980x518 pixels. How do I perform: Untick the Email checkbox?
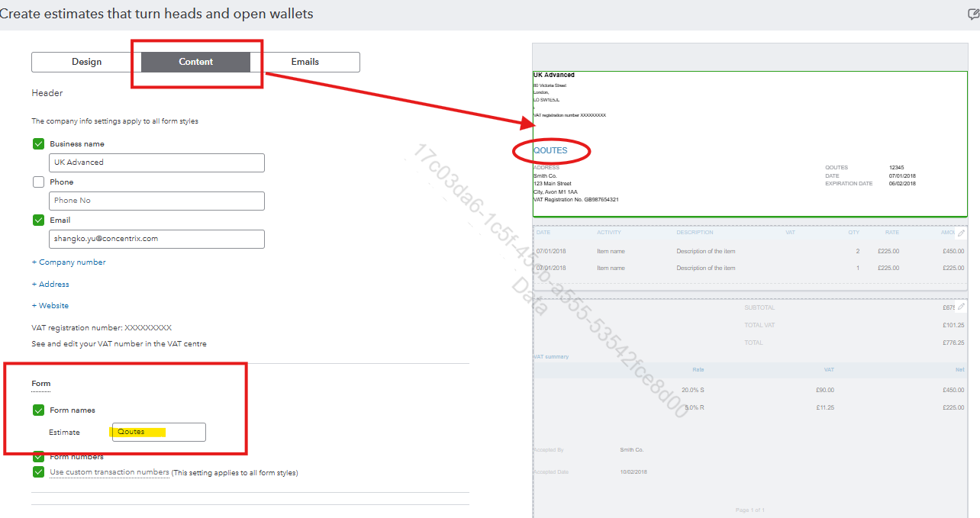click(x=38, y=220)
